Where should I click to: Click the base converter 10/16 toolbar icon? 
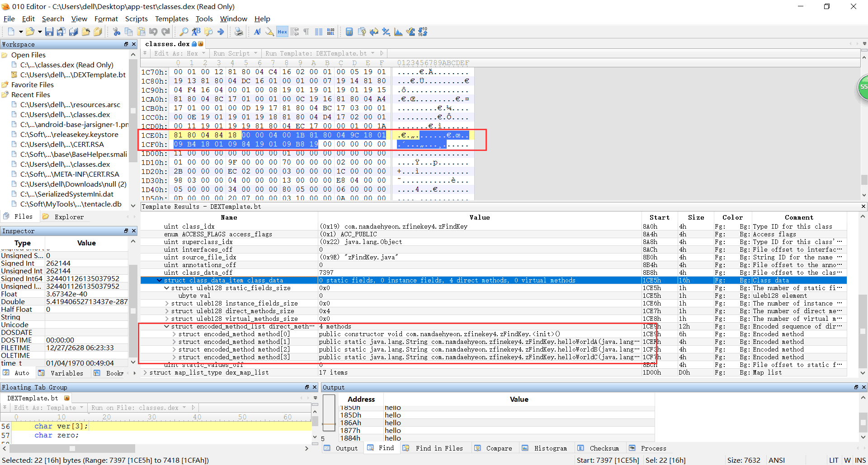423,32
